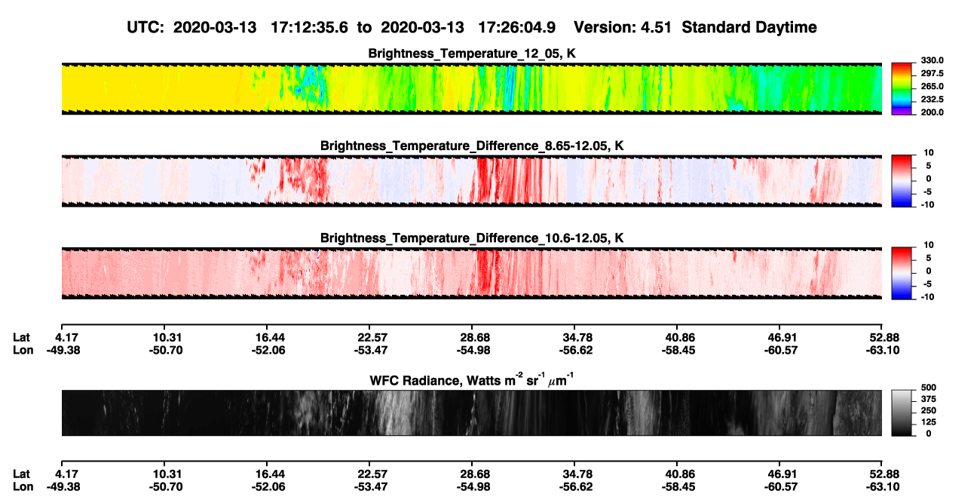
Task: Click longitude tick "-50.70" under the 10.6-12.05 panel
Action: 166,350
